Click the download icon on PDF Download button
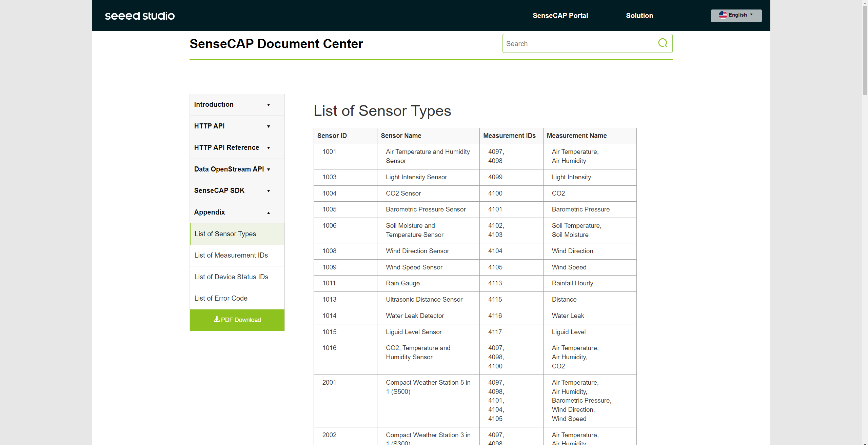Screen dimensions: 868x445 216,320
